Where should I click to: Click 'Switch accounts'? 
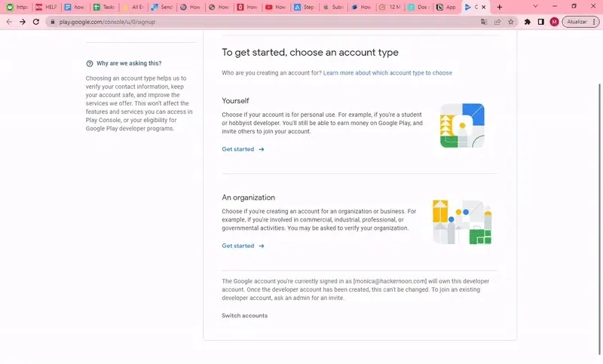click(244, 316)
